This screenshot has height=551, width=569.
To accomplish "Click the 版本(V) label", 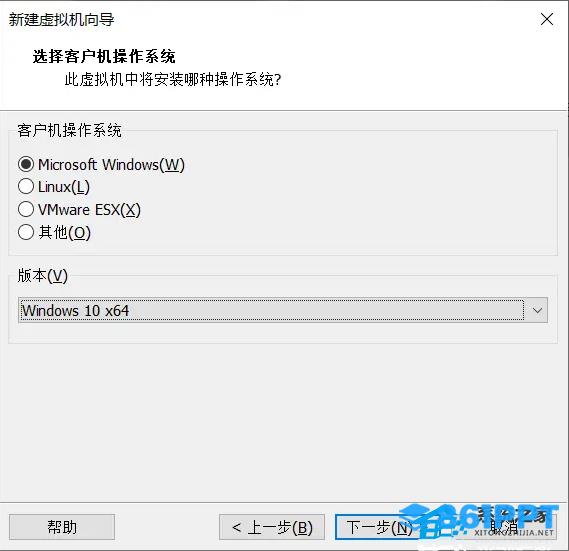I will click(x=43, y=276).
